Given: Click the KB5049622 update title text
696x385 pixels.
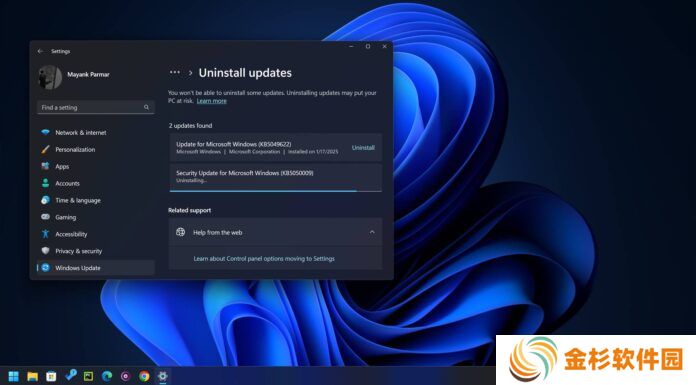Looking at the screenshot, I should coord(233,144).
